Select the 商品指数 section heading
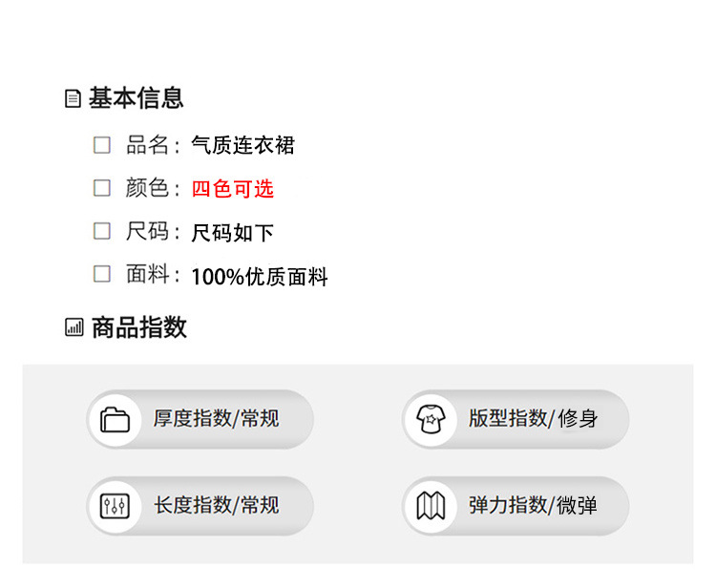716x588 pixels. (x=139, y=328)
